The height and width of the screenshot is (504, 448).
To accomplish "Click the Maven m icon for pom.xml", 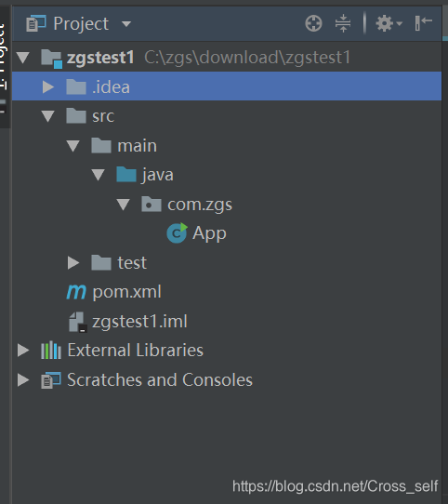I will point(76,292).
